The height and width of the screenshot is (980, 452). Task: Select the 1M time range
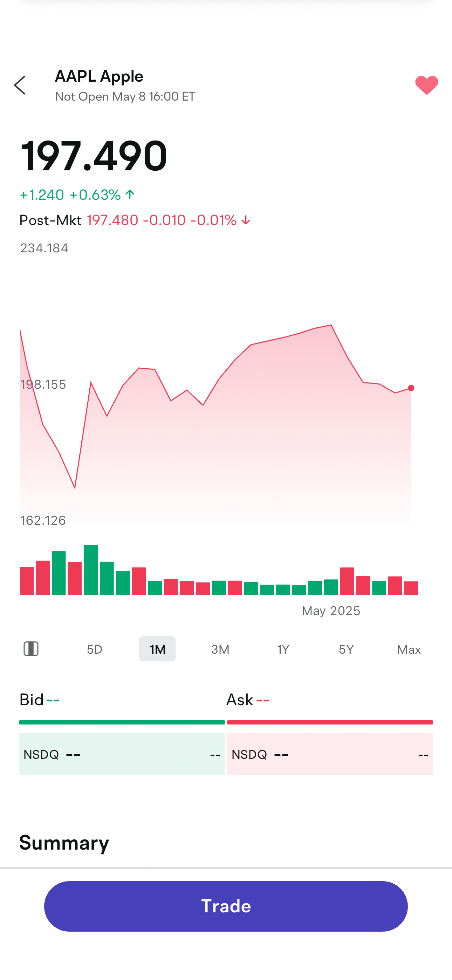157,649
